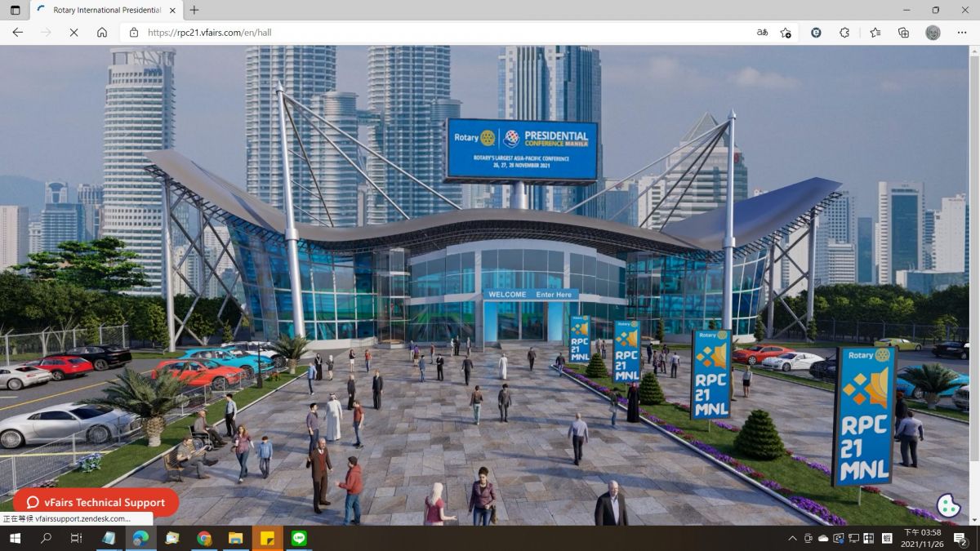Open the round blue extension icon
Screen dimensions: 980x551
[816, 33]
